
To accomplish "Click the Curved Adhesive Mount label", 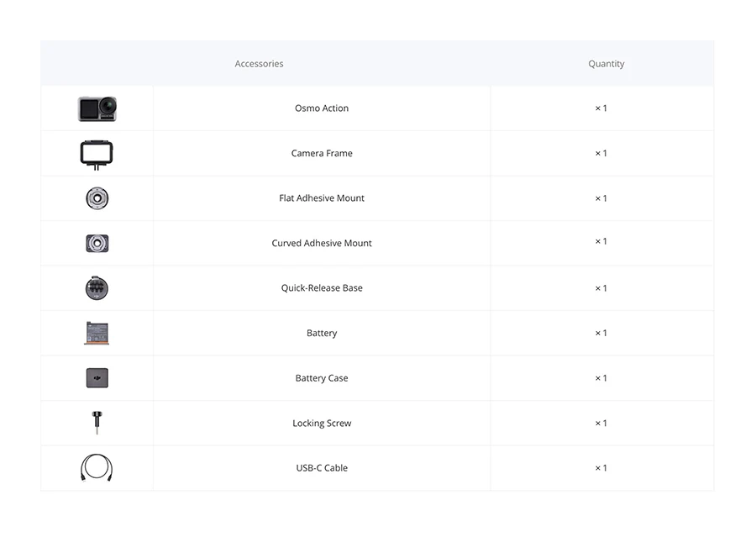I will tap(322, 243).
